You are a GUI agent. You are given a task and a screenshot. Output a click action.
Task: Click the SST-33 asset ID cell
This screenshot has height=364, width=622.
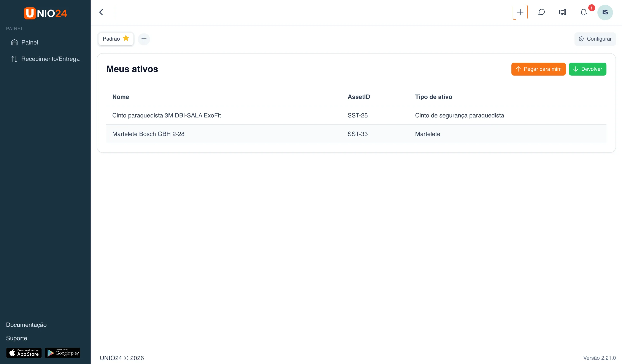coord(358,134)
